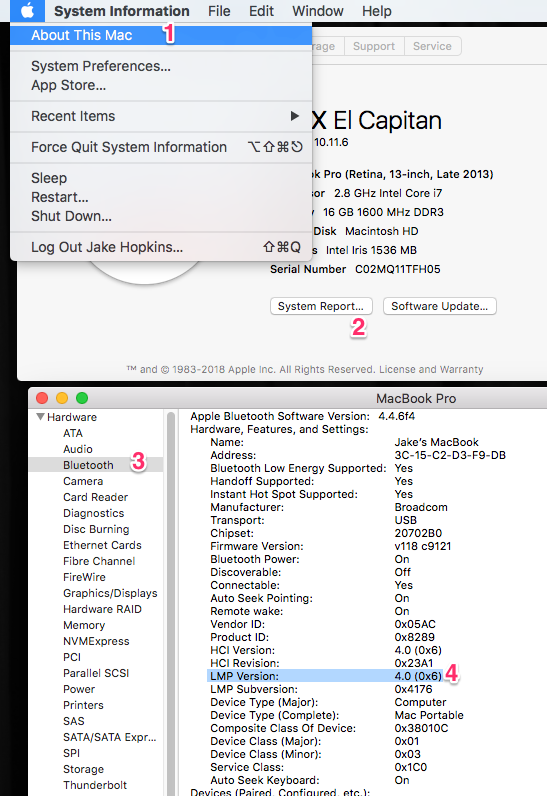The height and width of the screenshot is (796, 547).
Task: Open the Help menu
Action: [377, 11]
